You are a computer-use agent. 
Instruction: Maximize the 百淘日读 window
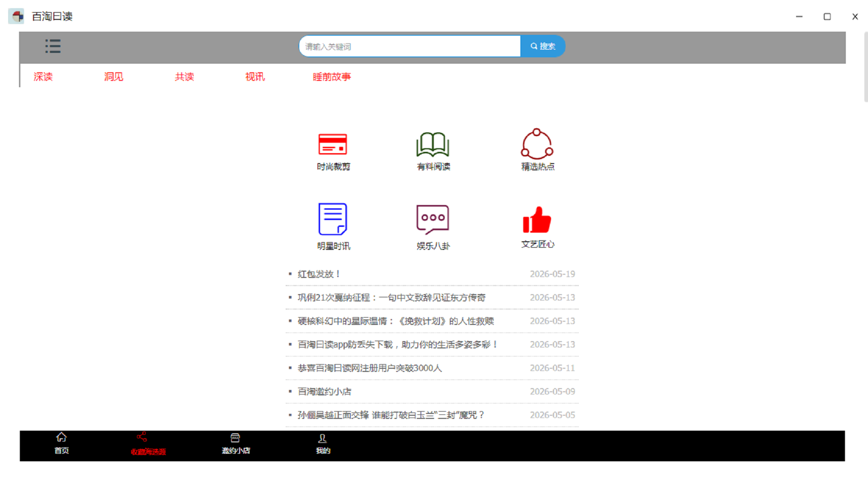(827, 16)
